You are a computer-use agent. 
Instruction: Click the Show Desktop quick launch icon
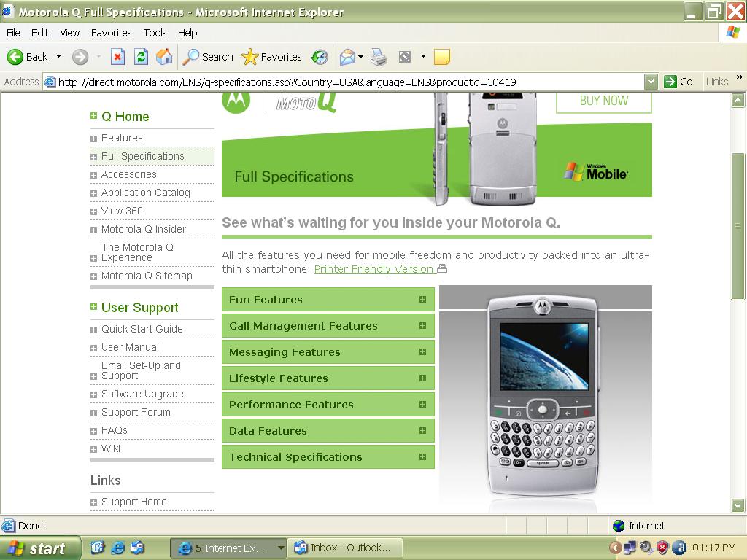tap(98, 548)
